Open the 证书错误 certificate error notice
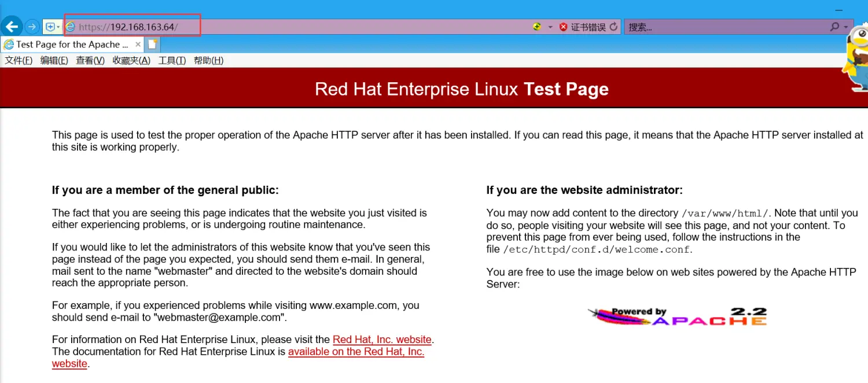 pos(588,27)
